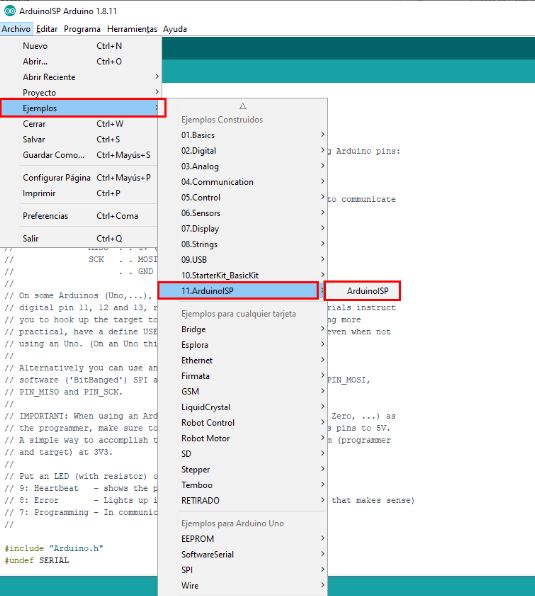Expand the 06.Sensors examples
Viewport: 535px width, 596px height.
242,213
